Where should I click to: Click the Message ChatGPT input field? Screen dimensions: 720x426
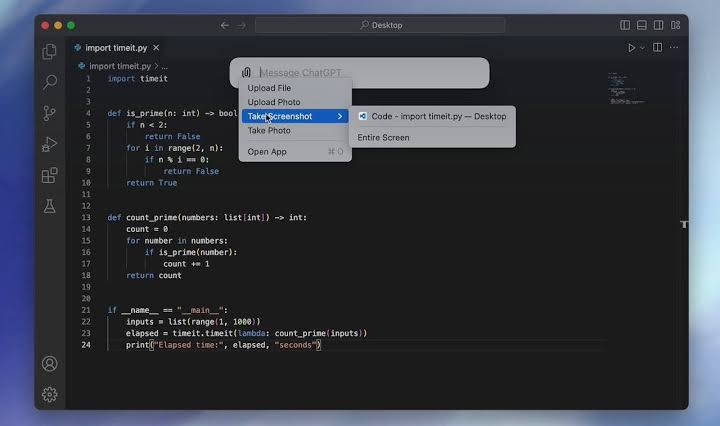(370, 73)
